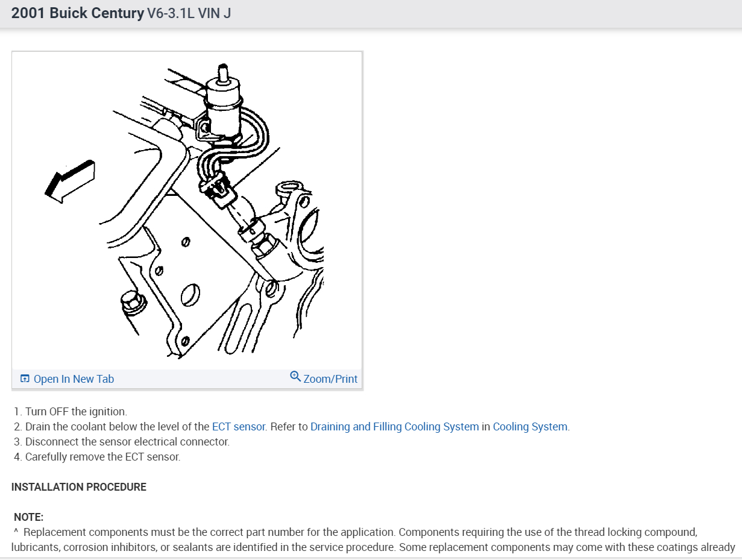Click the caret bullet before the replacement components note
Screen dimensions: 742x560
click(x=16, y=532)
